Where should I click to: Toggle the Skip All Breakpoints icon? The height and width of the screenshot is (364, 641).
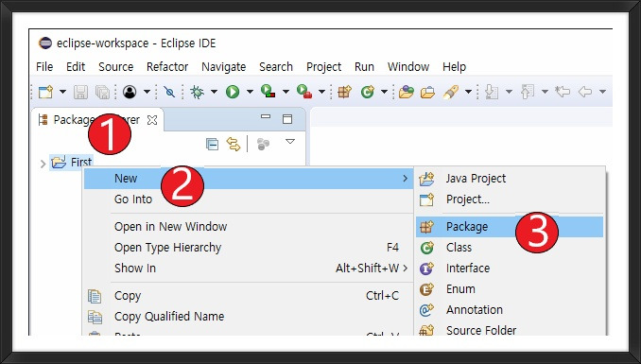click(x=169, y=92)
